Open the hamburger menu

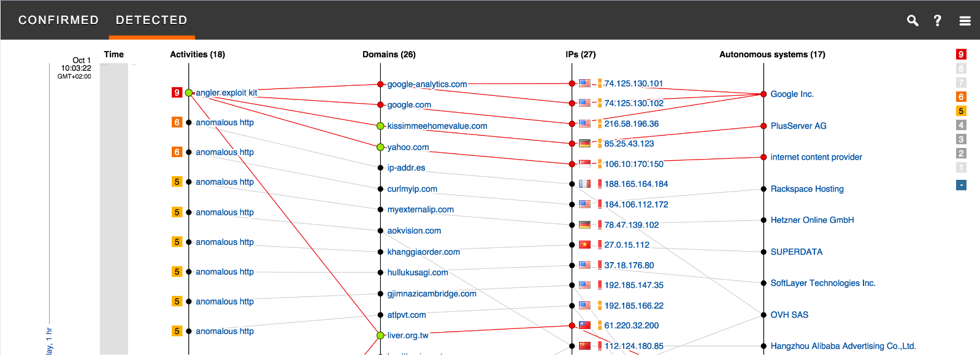(x=965, y=21)
